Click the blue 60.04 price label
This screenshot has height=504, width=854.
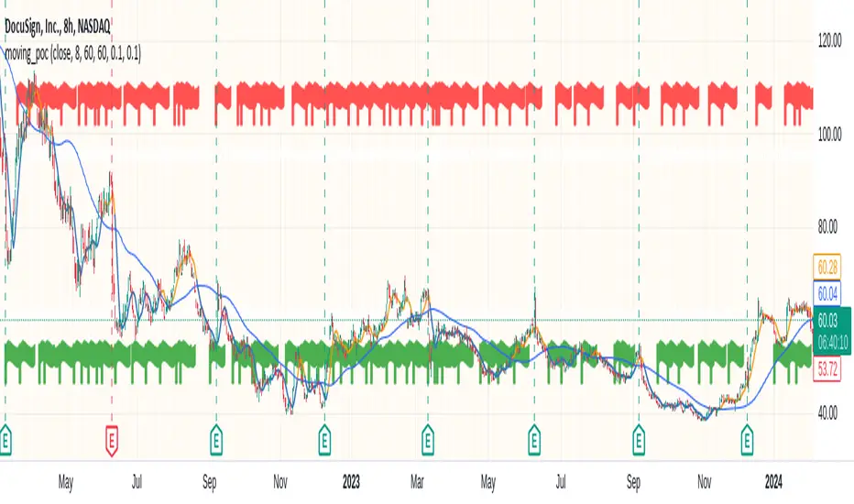click(x=827, y=294)
